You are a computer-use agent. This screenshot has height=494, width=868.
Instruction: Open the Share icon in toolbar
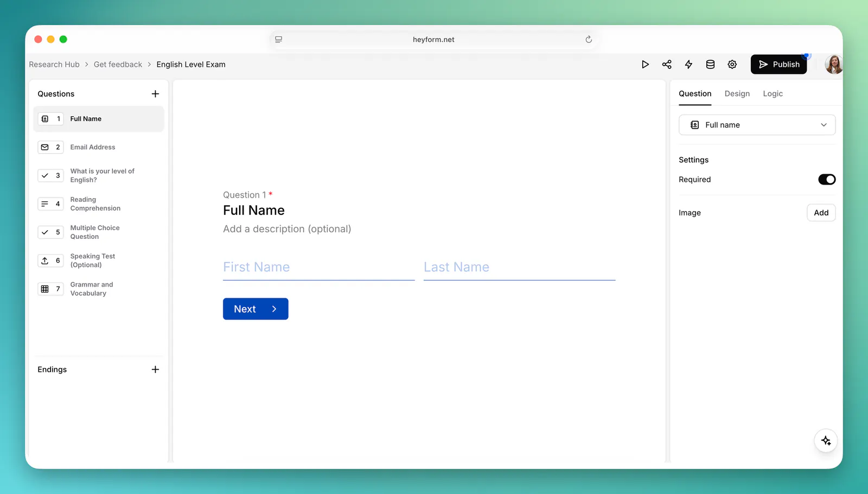[x=667, y=65]
